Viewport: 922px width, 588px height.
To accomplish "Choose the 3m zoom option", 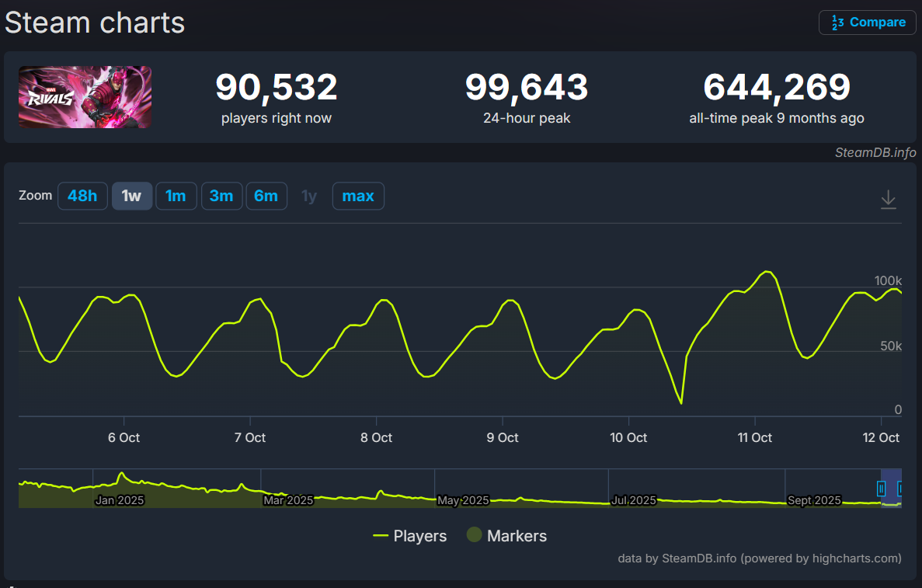I will (221, 196).
